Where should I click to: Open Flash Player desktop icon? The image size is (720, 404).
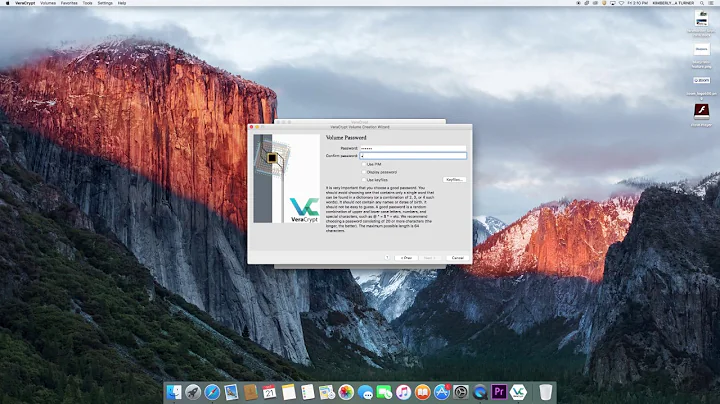(701, 113)
